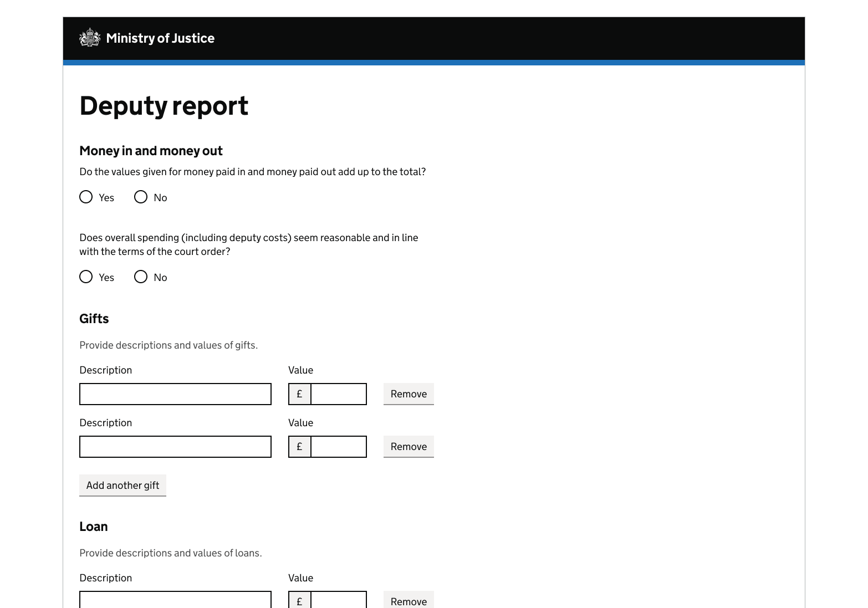Image resolution: width=868 pixels, height=608 pixels.
Task: Focus the first gift Description field
Action: pos(175,394)
